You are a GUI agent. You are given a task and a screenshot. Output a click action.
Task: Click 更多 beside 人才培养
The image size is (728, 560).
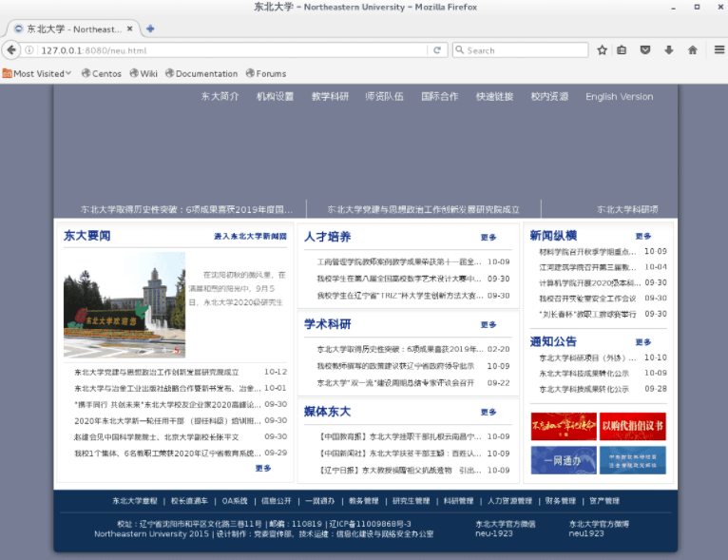pos(489,238)
